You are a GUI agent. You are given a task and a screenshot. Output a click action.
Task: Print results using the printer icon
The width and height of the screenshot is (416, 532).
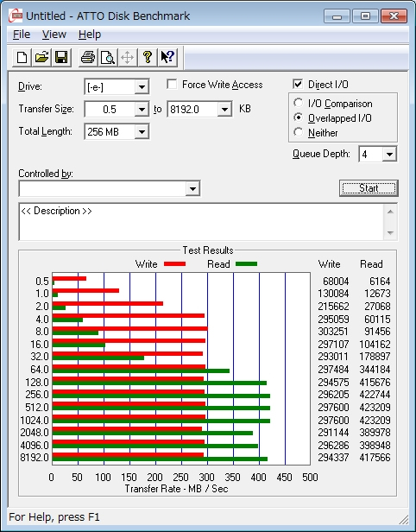(x=88, y=57)
